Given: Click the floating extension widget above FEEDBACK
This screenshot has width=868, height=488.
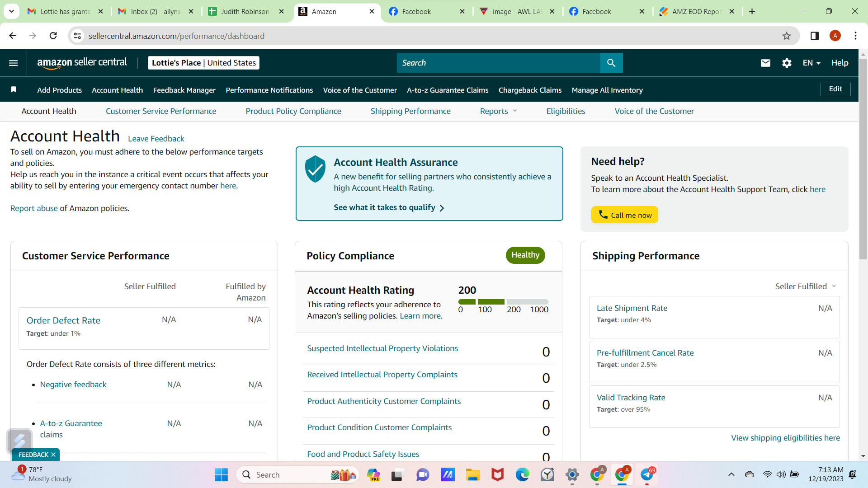Looking at the screenshot, I should [x=19, y=441].
